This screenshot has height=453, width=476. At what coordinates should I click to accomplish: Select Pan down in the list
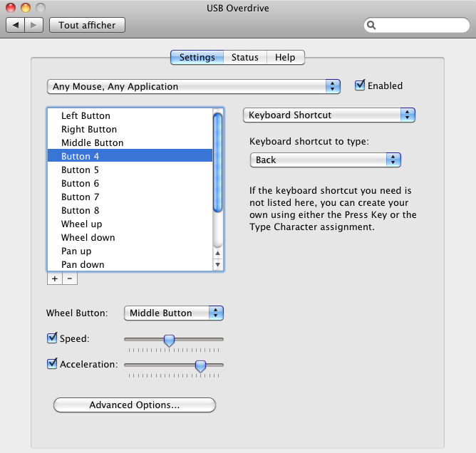coord(130,264)
